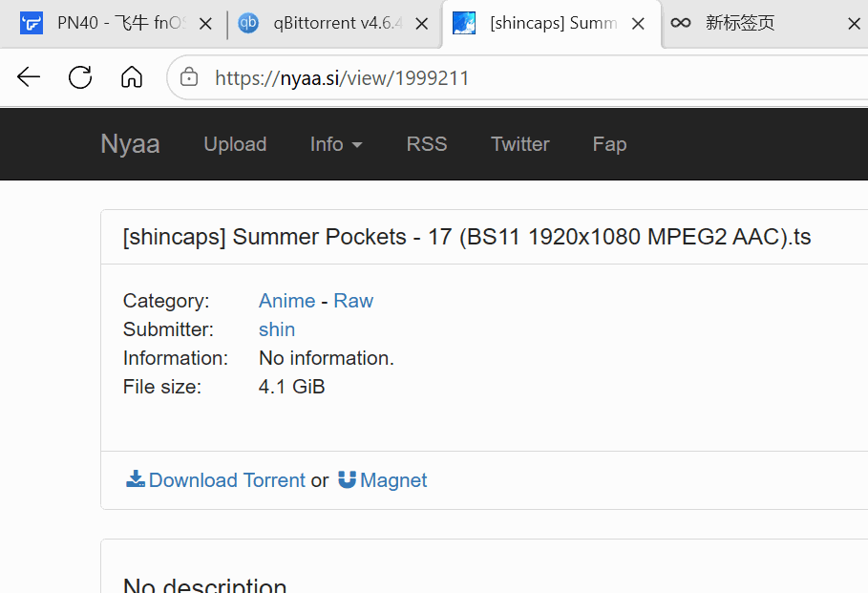Screen dimensions: 868x593
Task: Click the Download Torrent link
Action: coord(227,480)
